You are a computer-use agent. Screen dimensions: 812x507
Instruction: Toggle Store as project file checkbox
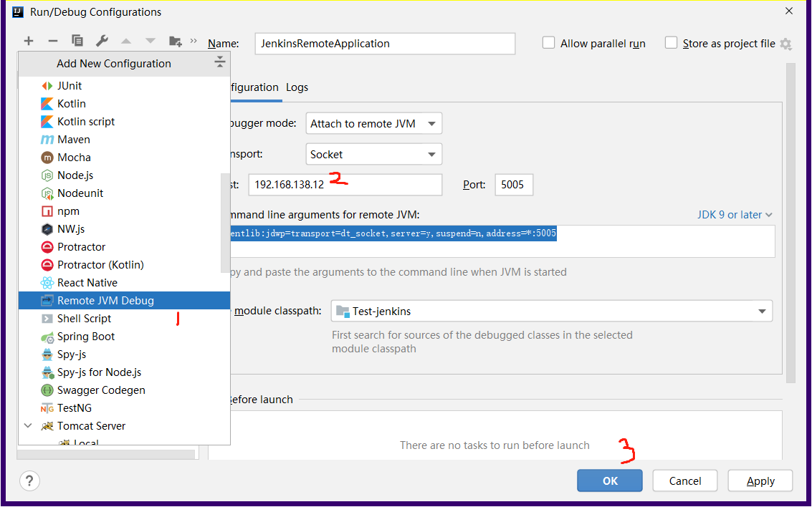tap(671, 43)
